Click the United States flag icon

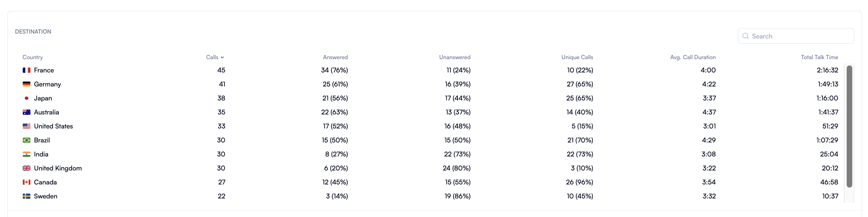pyautogui.click(x=27, y=126)
